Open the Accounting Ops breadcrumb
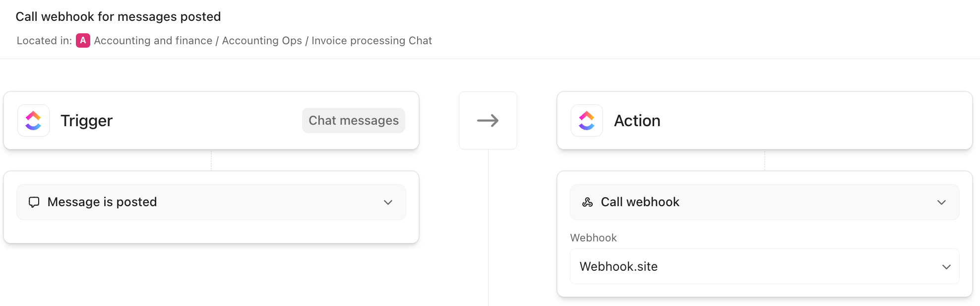The height and width of the screenshot is (306, 980). 262,41
